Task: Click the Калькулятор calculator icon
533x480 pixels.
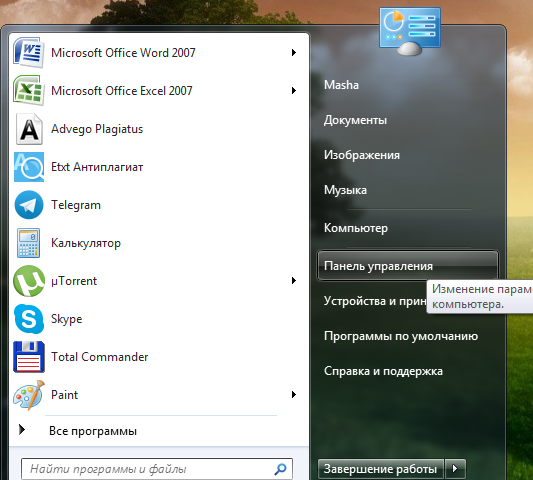Action: click(29, 243)
